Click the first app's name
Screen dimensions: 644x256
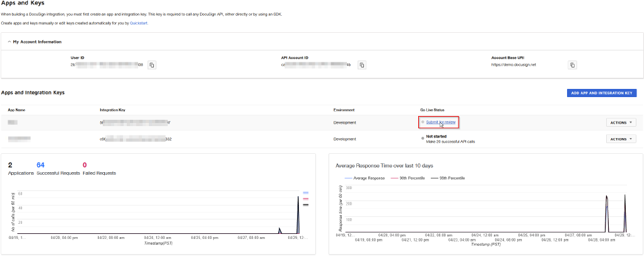[13, 122]
